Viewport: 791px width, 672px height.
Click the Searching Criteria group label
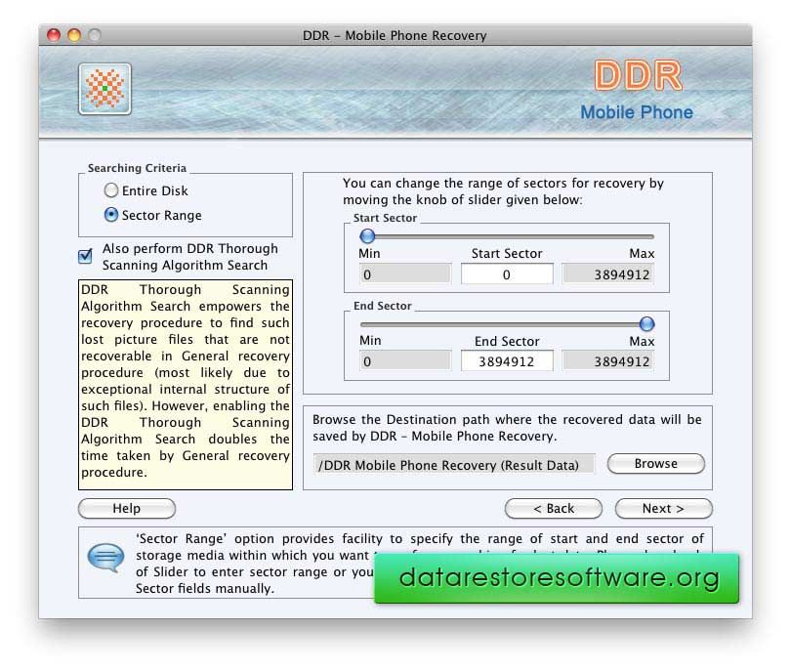click(137, 168)
